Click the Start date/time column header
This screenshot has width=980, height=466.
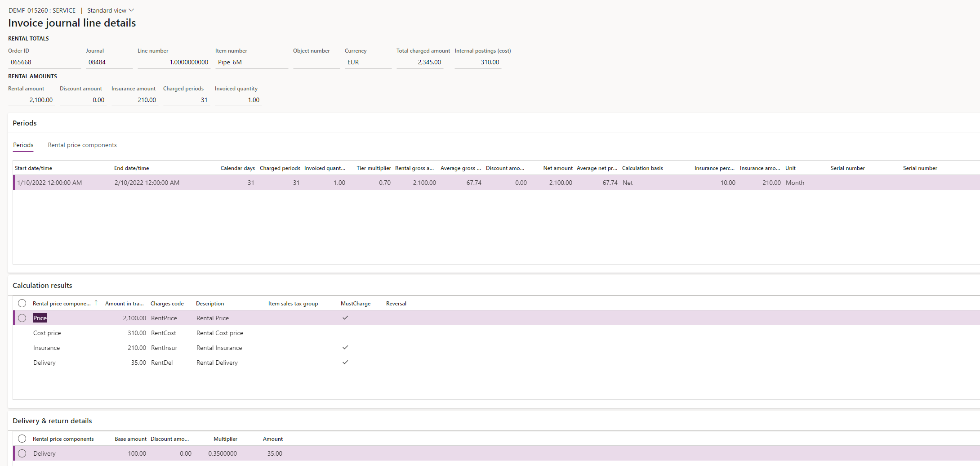tap(33, 168)
